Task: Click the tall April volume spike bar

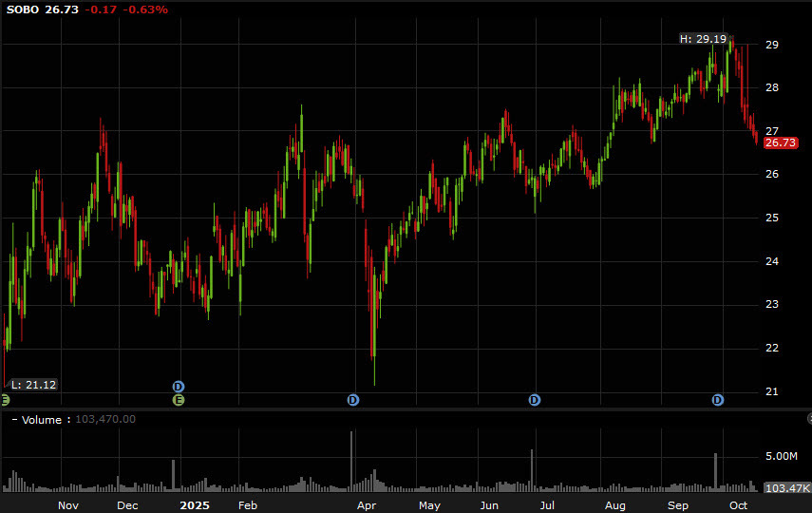Action: pyautogui.click(x=352, y=462)
